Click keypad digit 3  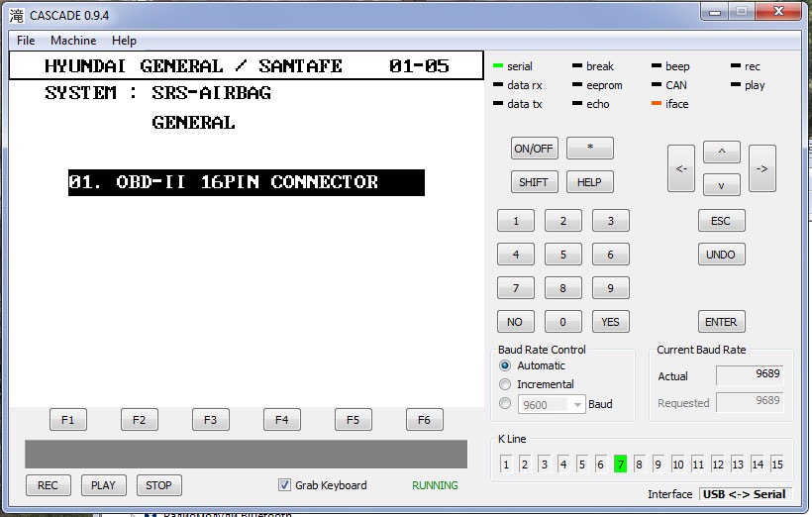pos(611,221)
